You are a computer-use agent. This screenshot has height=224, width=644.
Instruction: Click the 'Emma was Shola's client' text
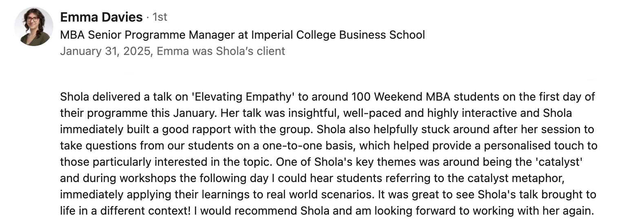tap(221, 51)
